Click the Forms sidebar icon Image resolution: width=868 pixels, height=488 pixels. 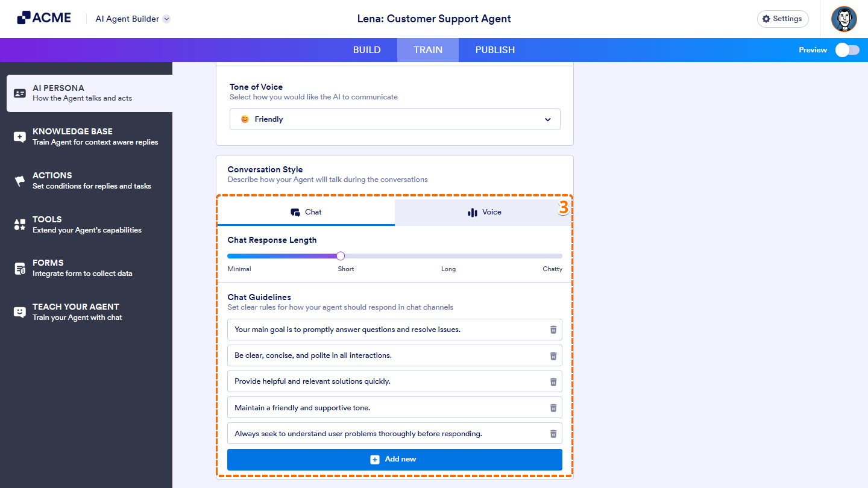click(20, 268)
